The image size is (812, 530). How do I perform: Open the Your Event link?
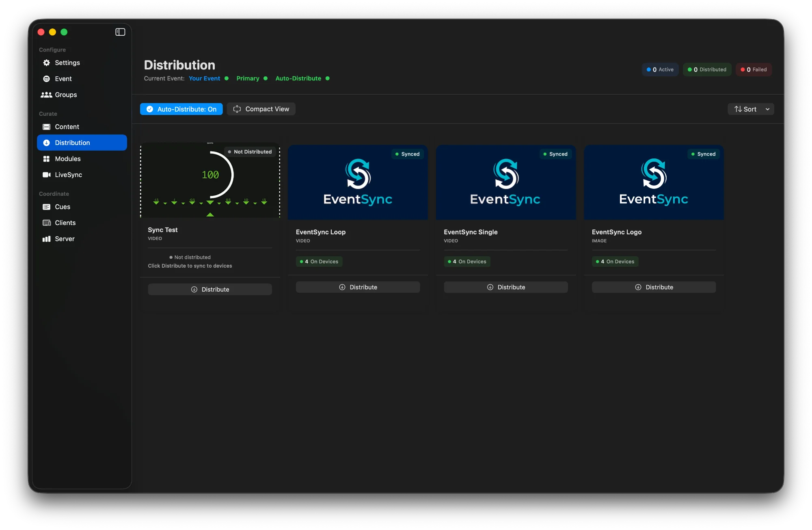click(x=204, y=78)
